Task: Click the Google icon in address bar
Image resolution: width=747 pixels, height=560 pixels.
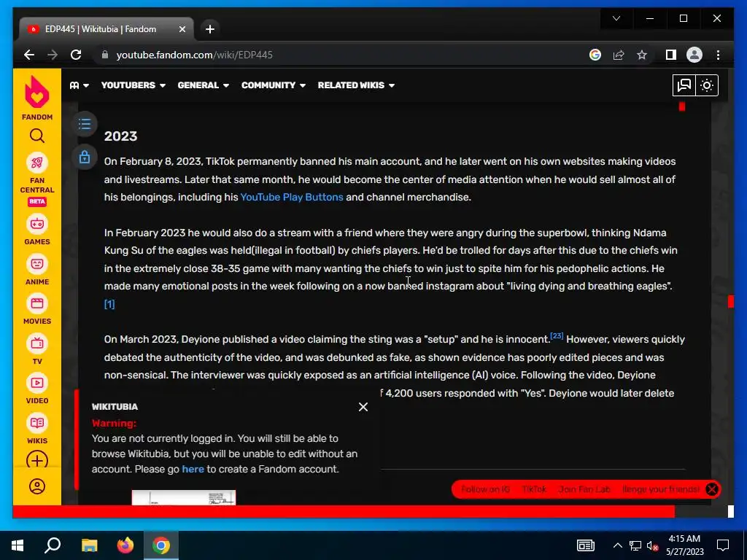Action: tap(595, 55)
